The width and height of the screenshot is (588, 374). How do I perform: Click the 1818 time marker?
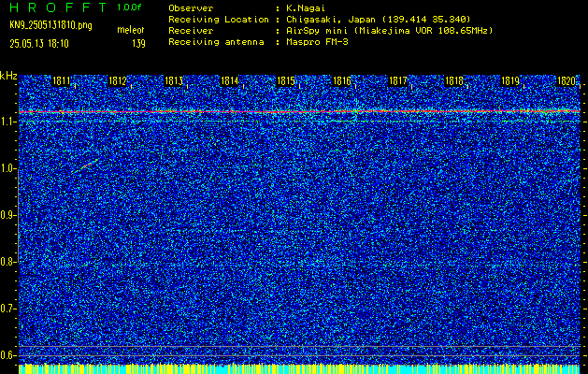coord(453,81)
